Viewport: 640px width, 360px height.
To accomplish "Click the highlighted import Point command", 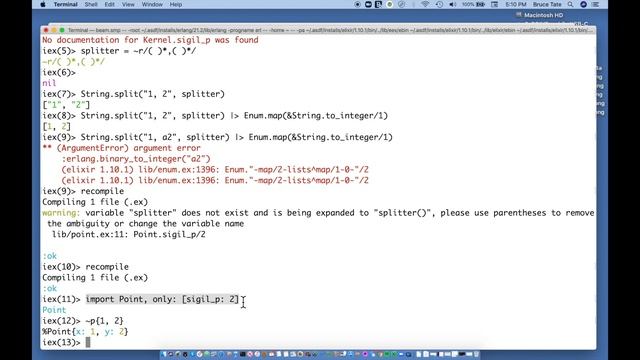I will [x=162, y=299].
